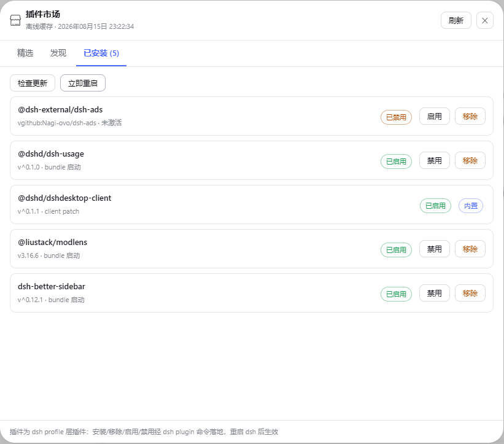Remove the @dsh-external/dsh-ads plugin
The height and width of the screenshot is (444, 504).
(x=470, y=117)
